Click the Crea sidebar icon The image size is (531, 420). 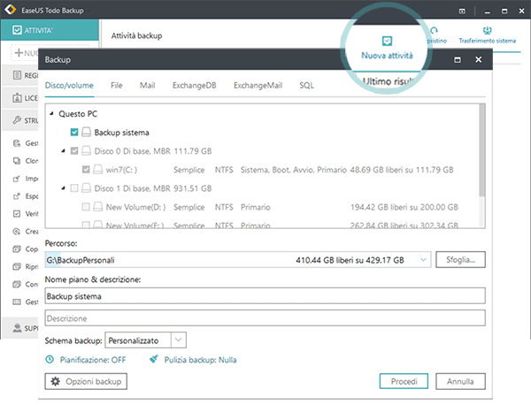17,231
